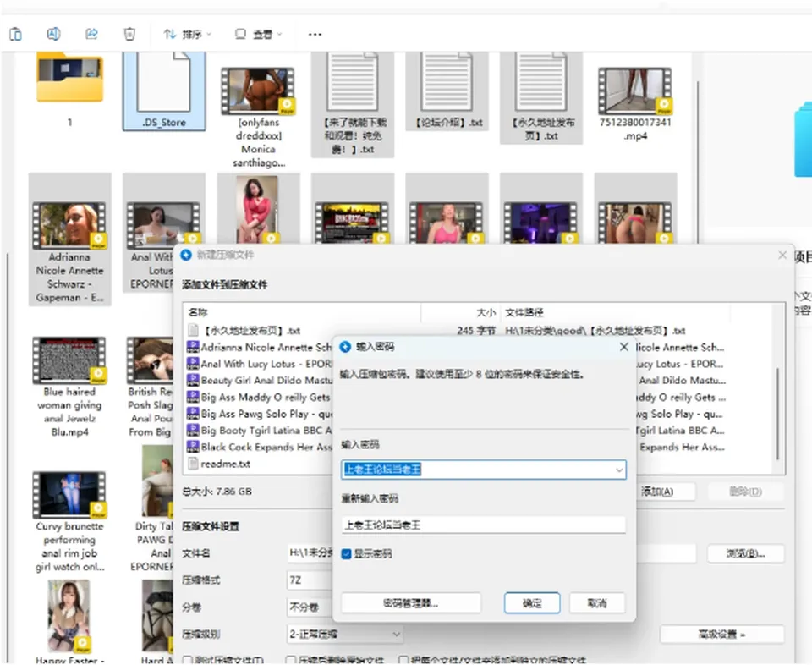Click the file list vertical scrollbar
Image resolution: width=812 pixels, height=665 pixels.
778,413
